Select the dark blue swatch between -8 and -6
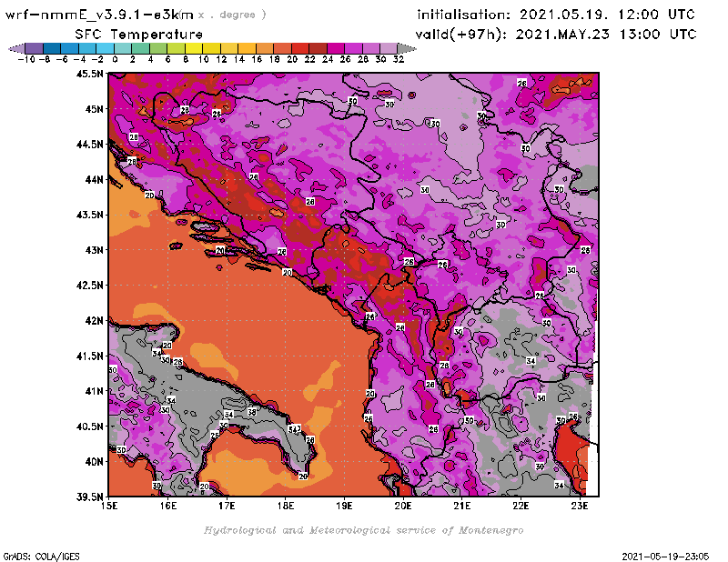 [x=52, y=48]
